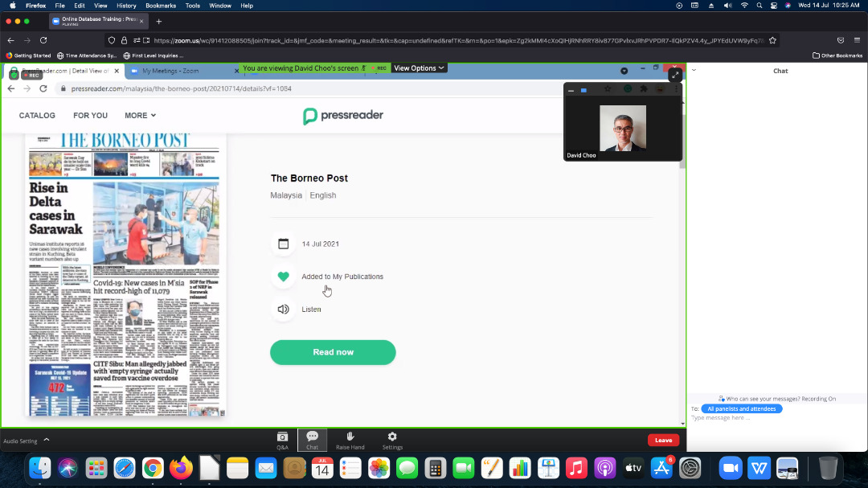Open Time Attendance Sy... bookmark
The image size is (868, 488).
[x=87, y=55]
